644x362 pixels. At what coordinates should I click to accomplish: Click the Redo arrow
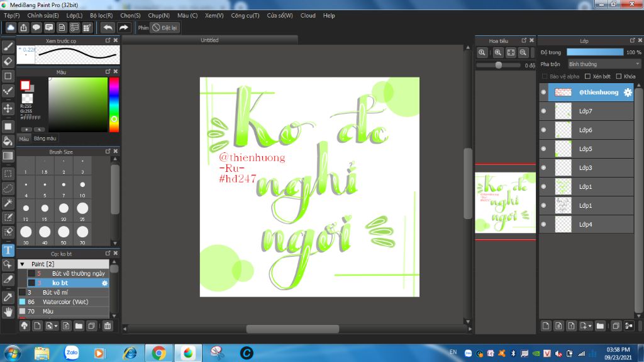[x=124, y=28]
